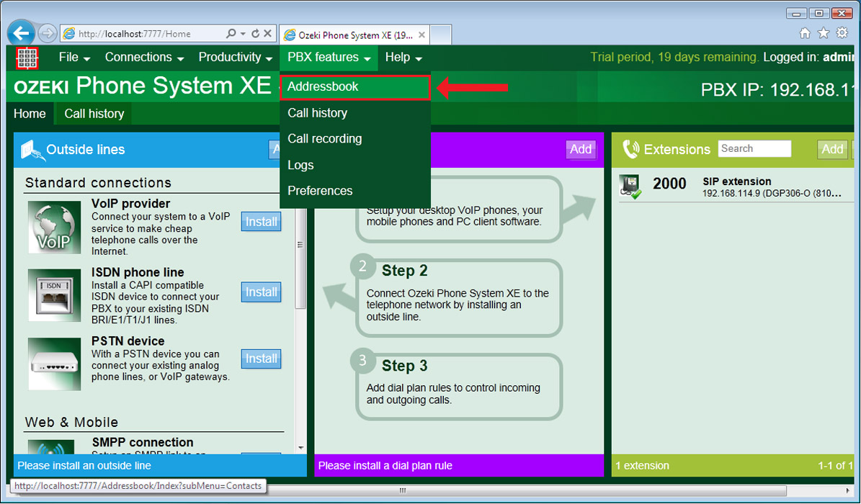
Task: Click the ISDN phone line port icon
Action: (x=54, y=295)
